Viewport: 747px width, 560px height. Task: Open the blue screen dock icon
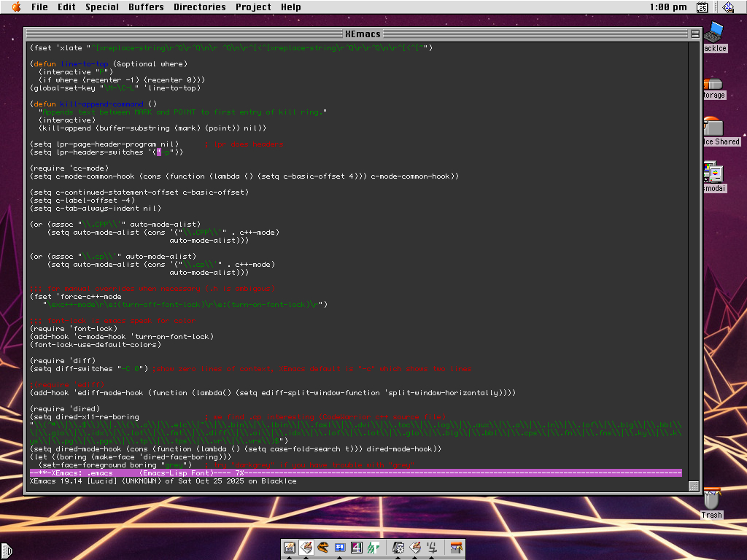[x=340, y=548]
